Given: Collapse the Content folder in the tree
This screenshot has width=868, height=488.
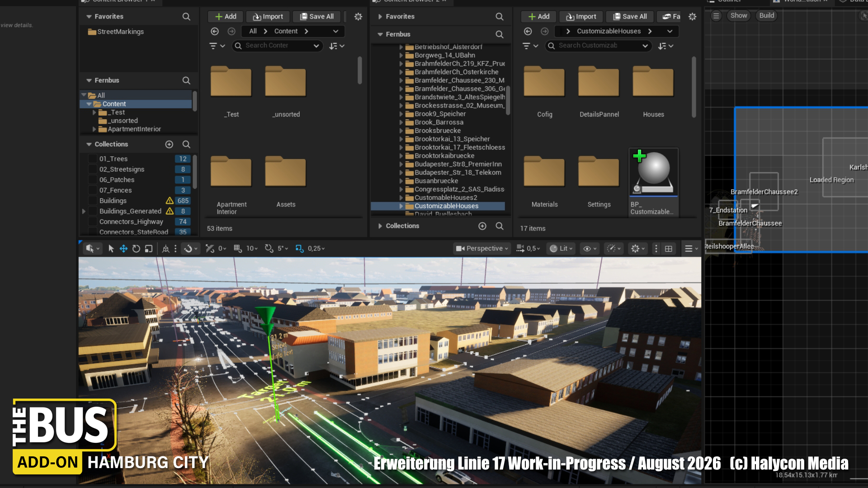Looking at the screenshot, I should [89, 104].
